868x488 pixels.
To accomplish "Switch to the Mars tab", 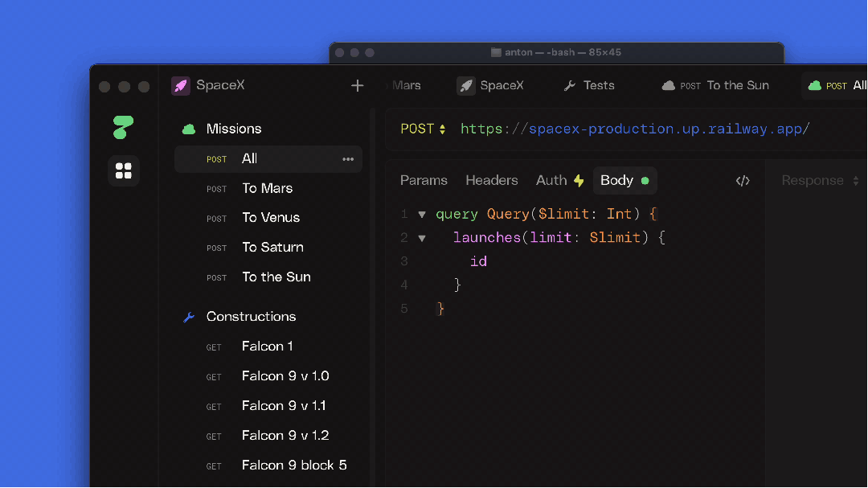I will pyautogui.click(x=406, y=85).
